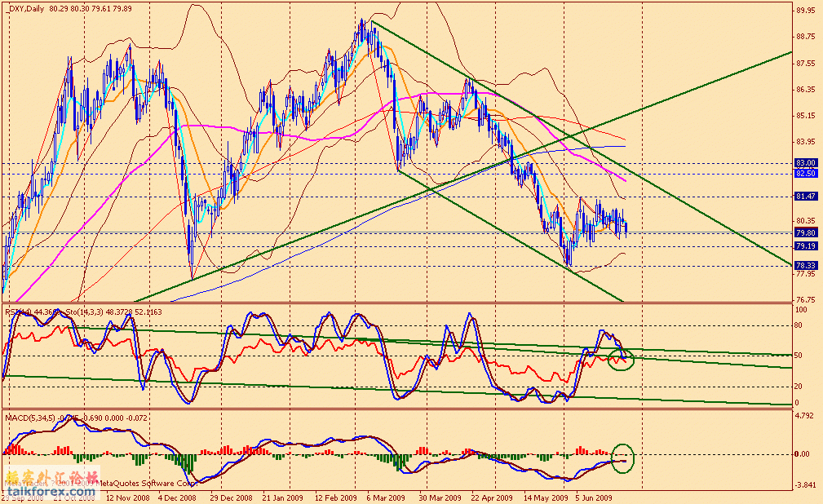Select the highlighted 78.33 level tag
The width and height of the screenshot is (823, 504).
click(806, 266)
